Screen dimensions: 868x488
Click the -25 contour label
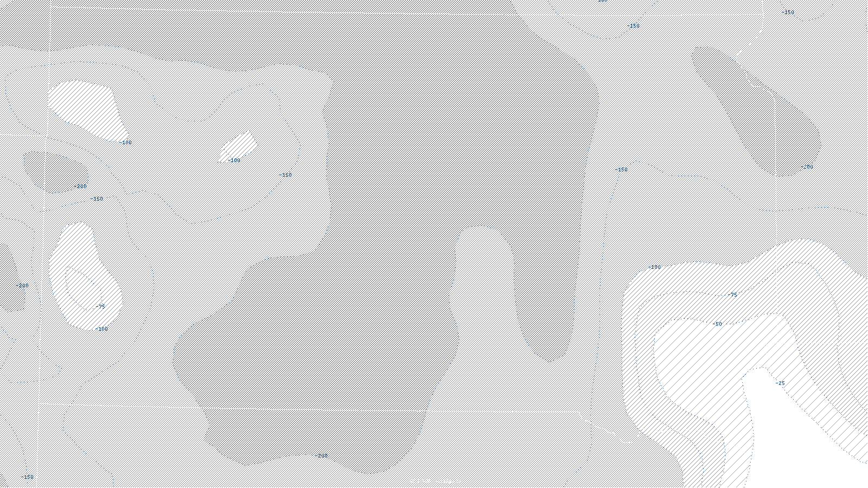pyautogui.click(x=780, y=383)
